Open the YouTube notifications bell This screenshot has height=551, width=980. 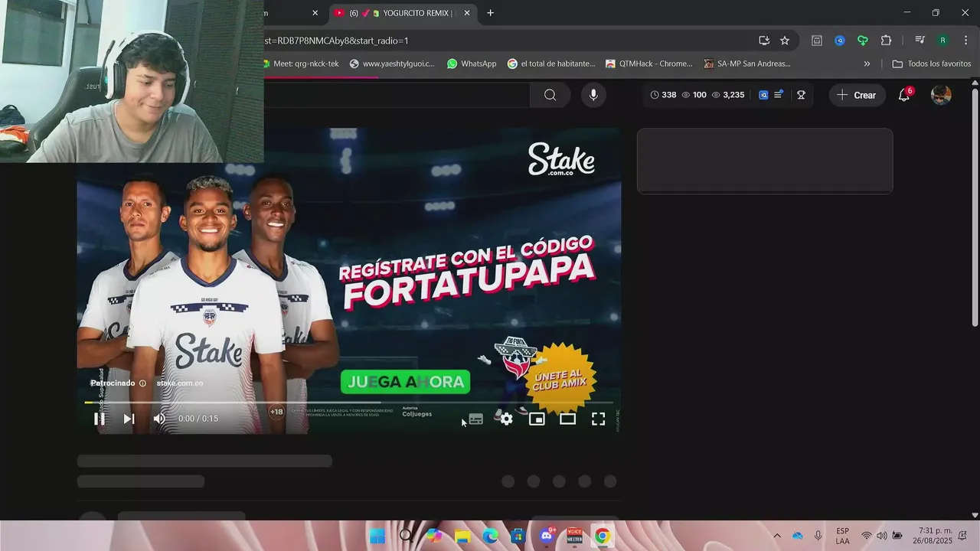click(x=904, y=95)
